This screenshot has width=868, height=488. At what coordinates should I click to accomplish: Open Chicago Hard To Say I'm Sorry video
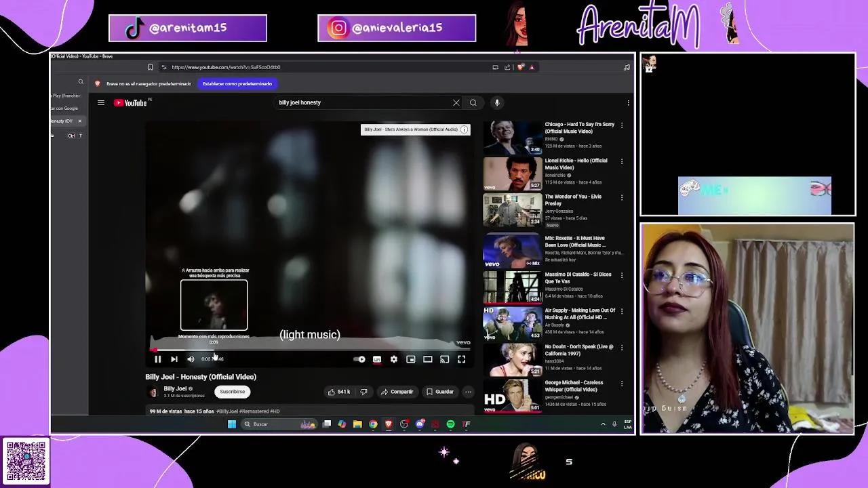click(x=580, y=127)
